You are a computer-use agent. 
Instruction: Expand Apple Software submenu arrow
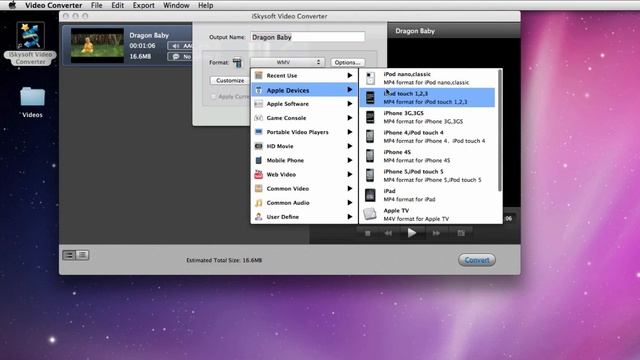(350, 104)
